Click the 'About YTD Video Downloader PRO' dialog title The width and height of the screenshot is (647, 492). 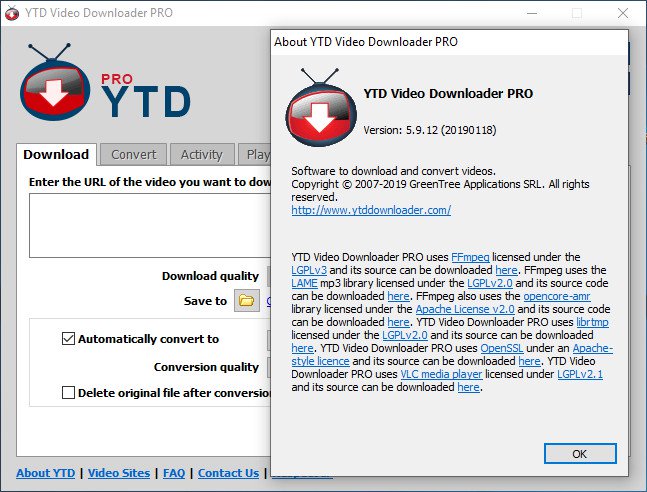(366, 42)
